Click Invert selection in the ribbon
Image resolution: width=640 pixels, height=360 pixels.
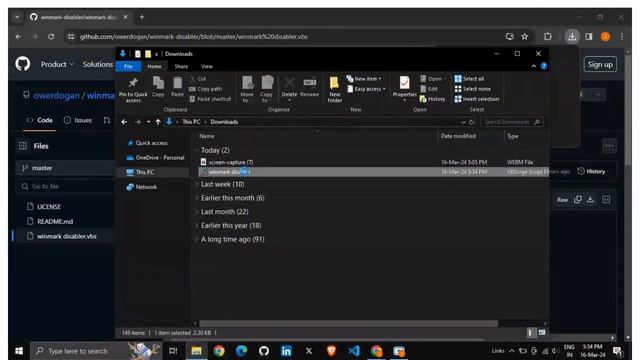tap(477, 99)
